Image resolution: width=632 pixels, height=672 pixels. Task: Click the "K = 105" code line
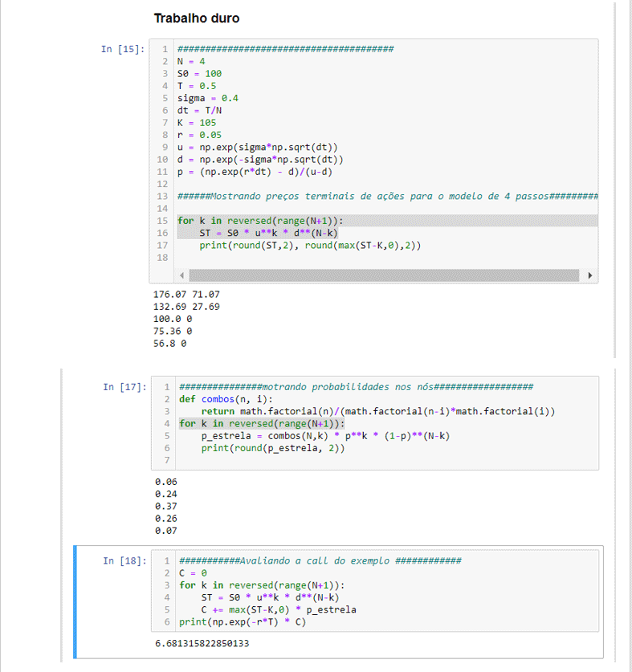[197, 123]
